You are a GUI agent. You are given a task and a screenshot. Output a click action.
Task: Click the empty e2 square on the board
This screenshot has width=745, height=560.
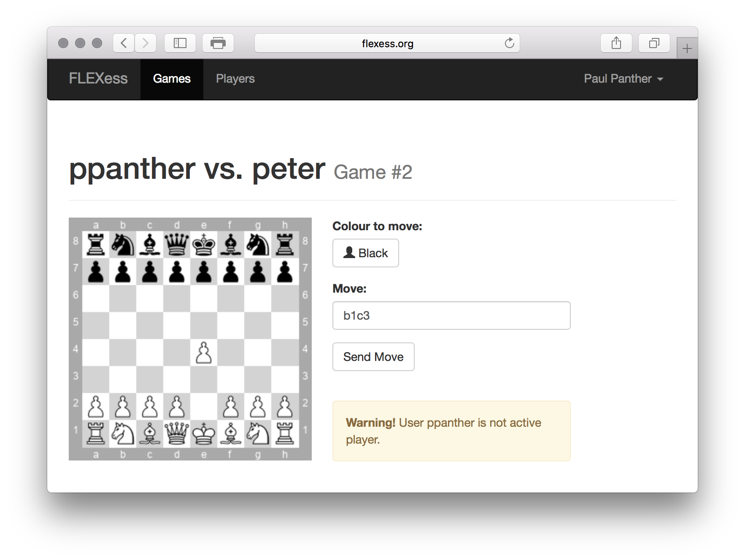pos(204,407)
